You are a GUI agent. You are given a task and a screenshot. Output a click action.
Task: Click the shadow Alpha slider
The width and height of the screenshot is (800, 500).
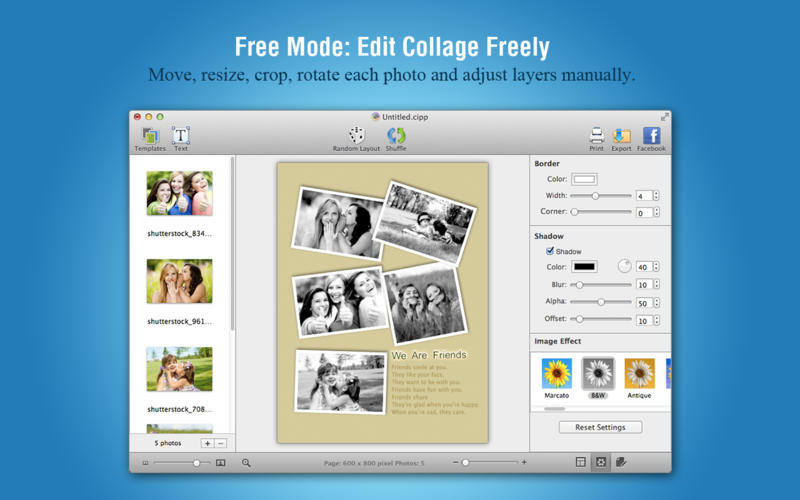point(601,302)
